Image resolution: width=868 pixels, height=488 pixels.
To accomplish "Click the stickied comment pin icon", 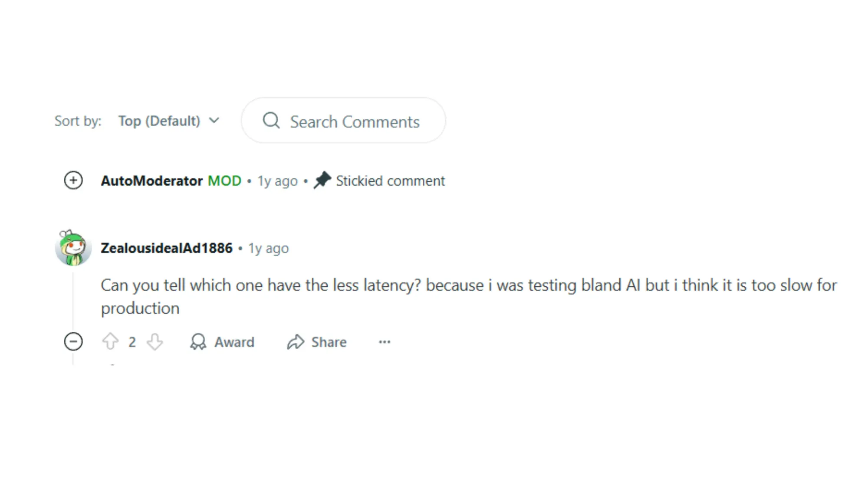I will pyautogui.click(x=322, y=180).
